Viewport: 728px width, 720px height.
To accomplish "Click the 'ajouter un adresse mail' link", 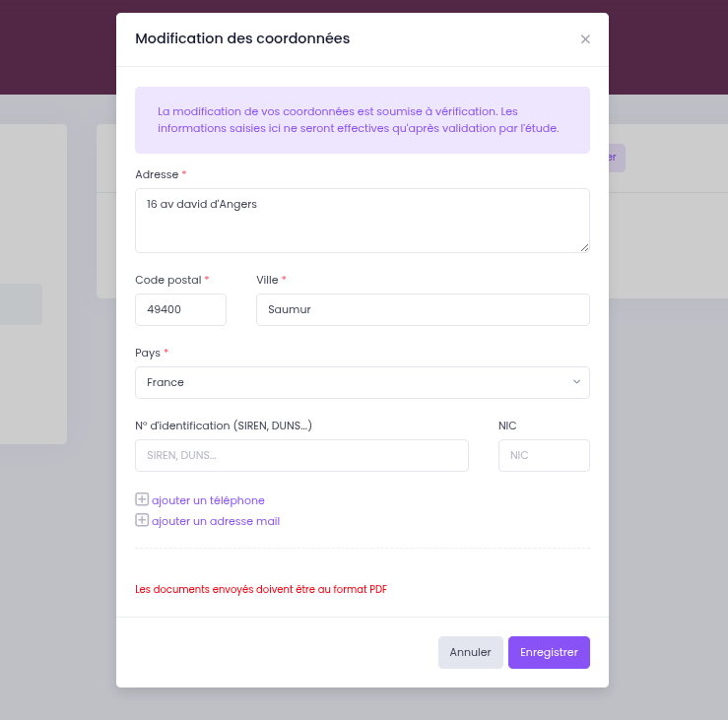I will click(216, 521).
